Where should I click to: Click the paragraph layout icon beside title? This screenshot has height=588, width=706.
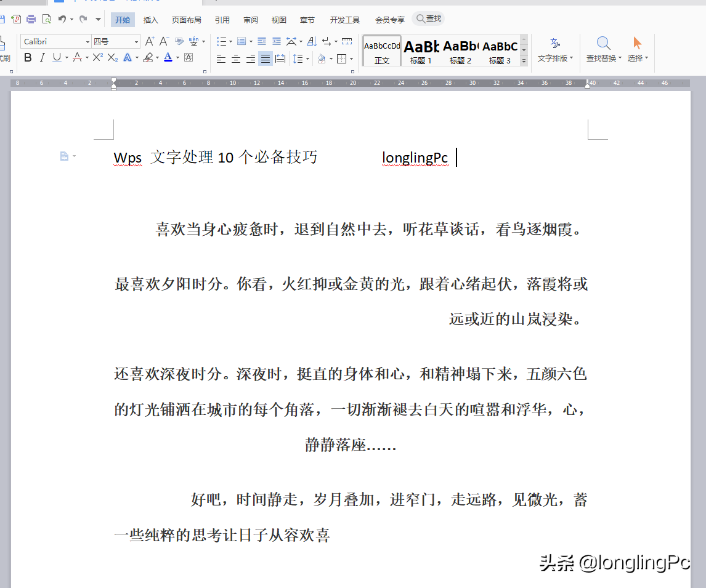click(x=65, y=156)
